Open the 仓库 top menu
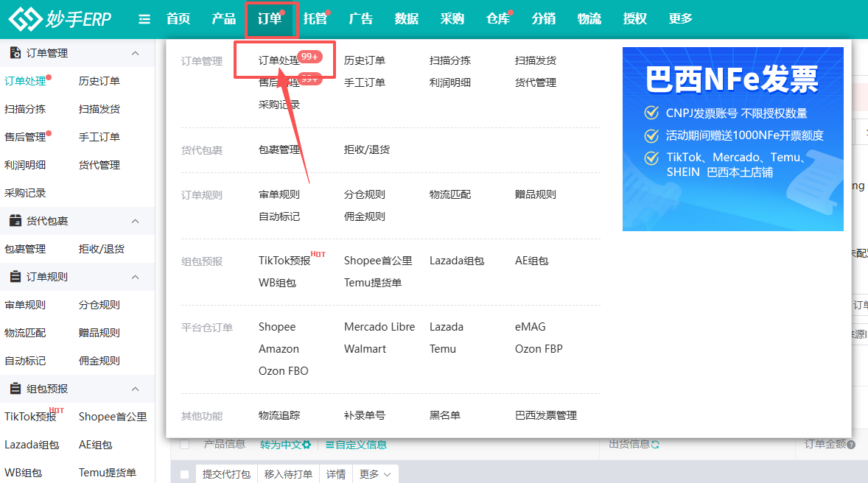The image size is (868, 483). (497, 19)
